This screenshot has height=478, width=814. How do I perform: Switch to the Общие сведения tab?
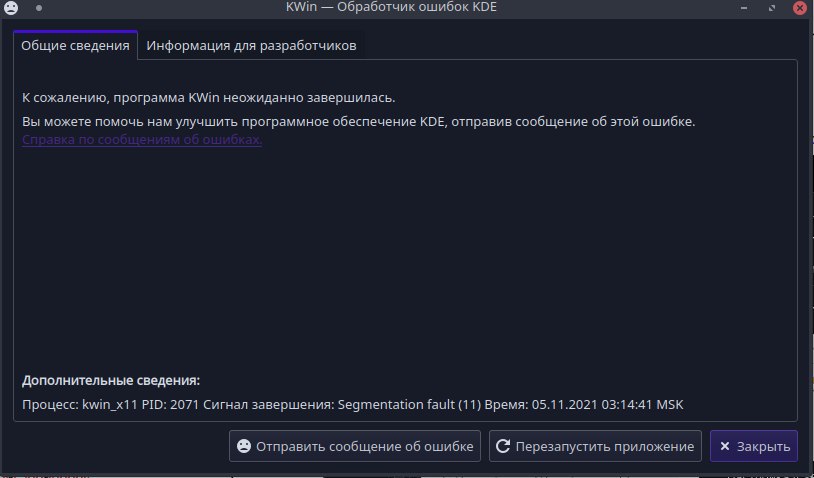[x=75, y=45]
